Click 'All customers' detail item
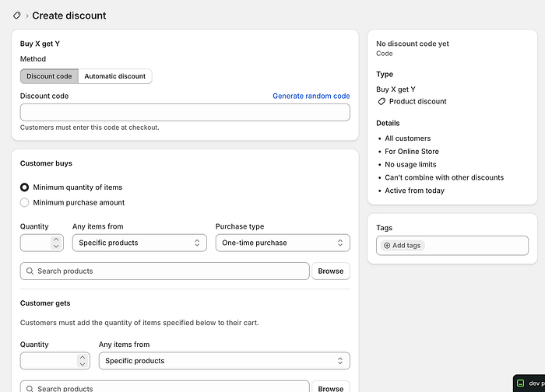Image resolution: width=545 pixels, height=392 pixels. click(x=408, y=138)
